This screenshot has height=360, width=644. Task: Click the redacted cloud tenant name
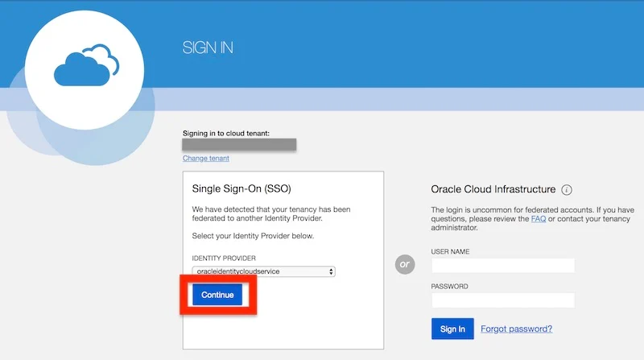[239, 145]
